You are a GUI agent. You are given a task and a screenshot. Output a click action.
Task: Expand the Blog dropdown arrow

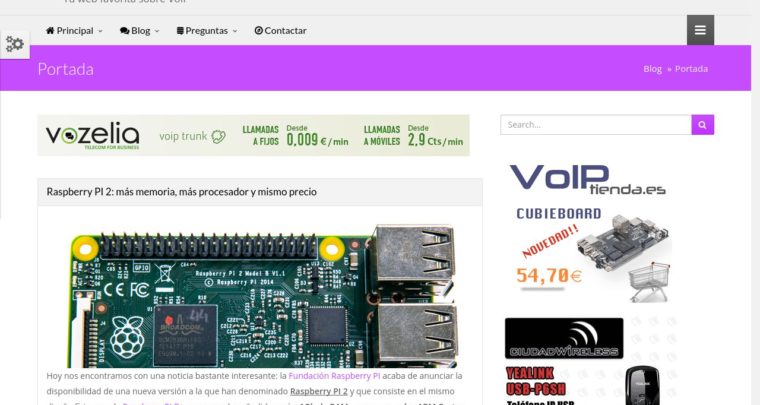[157, 31]
